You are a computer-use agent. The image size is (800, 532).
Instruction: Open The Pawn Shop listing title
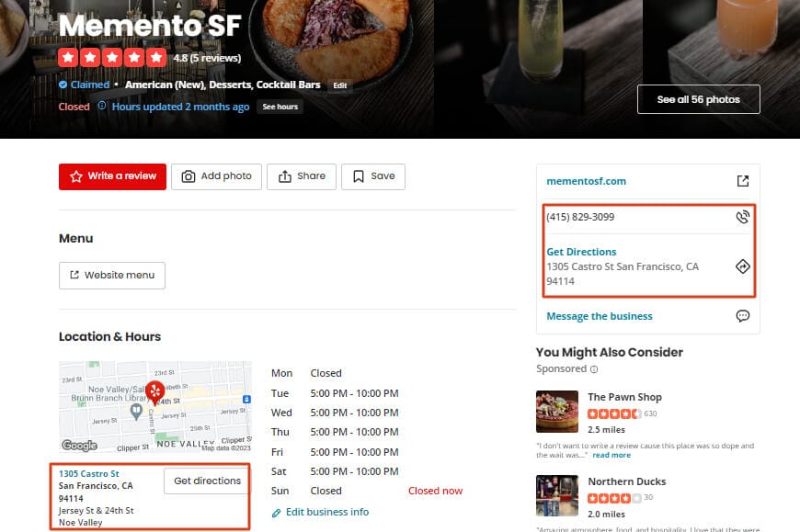coord(624,397)
